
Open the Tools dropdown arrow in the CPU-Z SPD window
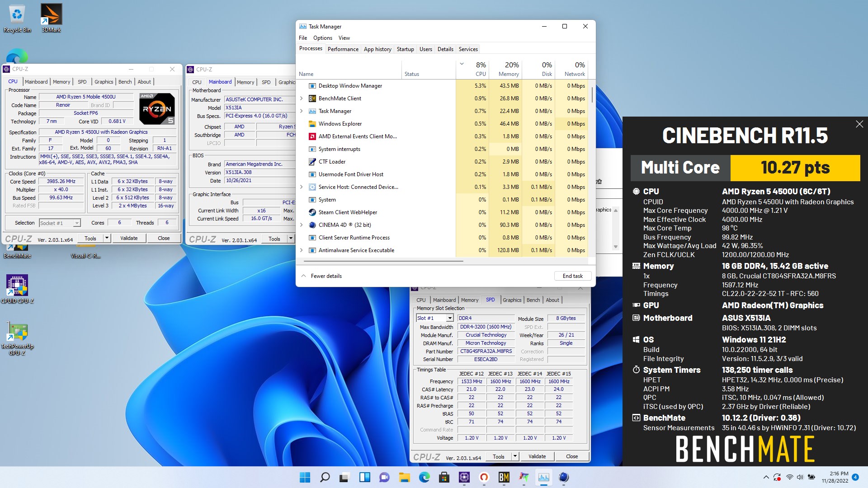515,456
